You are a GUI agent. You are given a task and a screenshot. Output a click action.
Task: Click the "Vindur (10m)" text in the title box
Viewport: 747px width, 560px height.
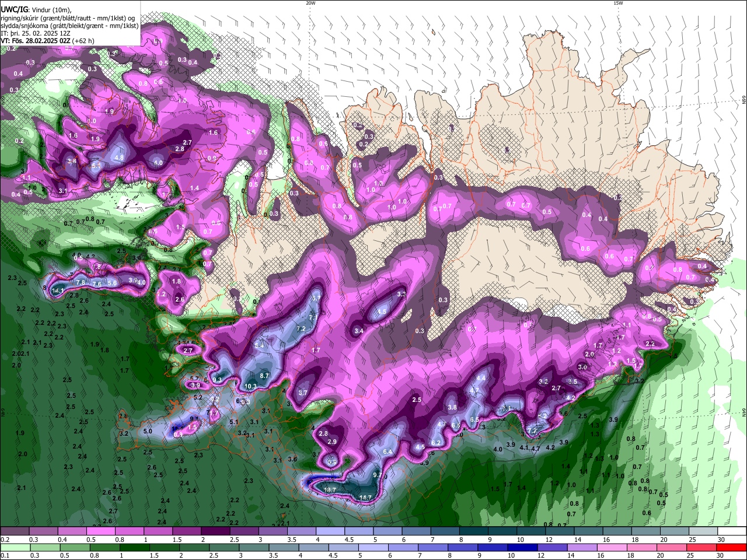51,10
